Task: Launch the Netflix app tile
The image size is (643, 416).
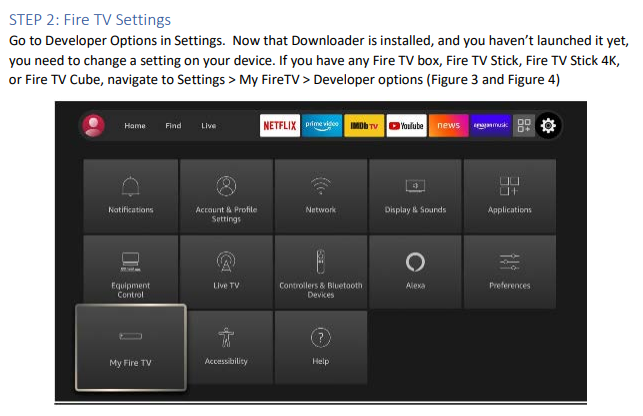Action: tap(280, 126)
